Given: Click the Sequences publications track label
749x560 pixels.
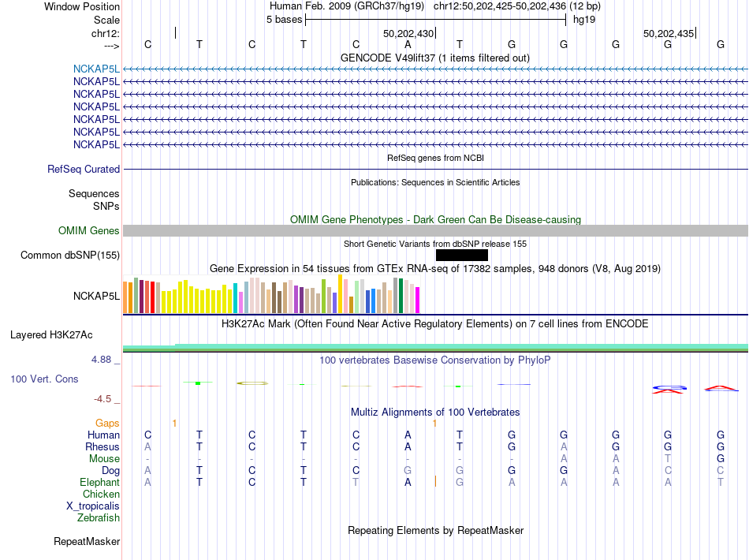Looking at the screenshot, I should (94, 193).
